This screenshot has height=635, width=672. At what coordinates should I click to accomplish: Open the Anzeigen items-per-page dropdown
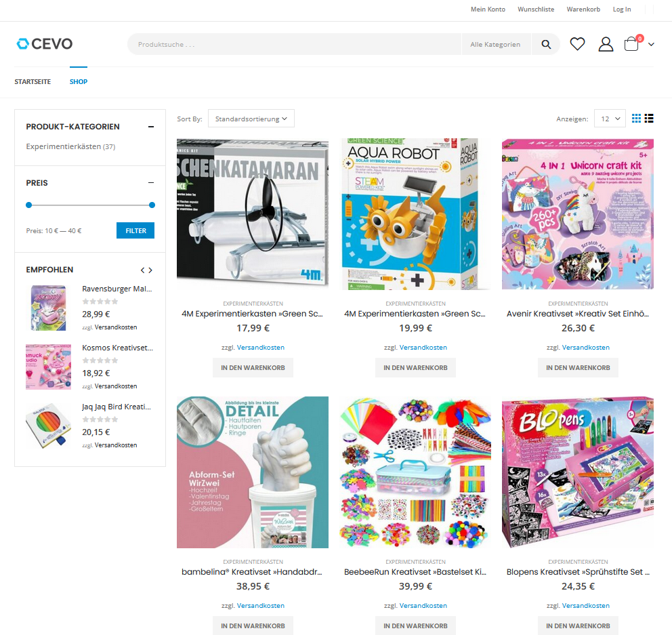[x=610, y=119]
